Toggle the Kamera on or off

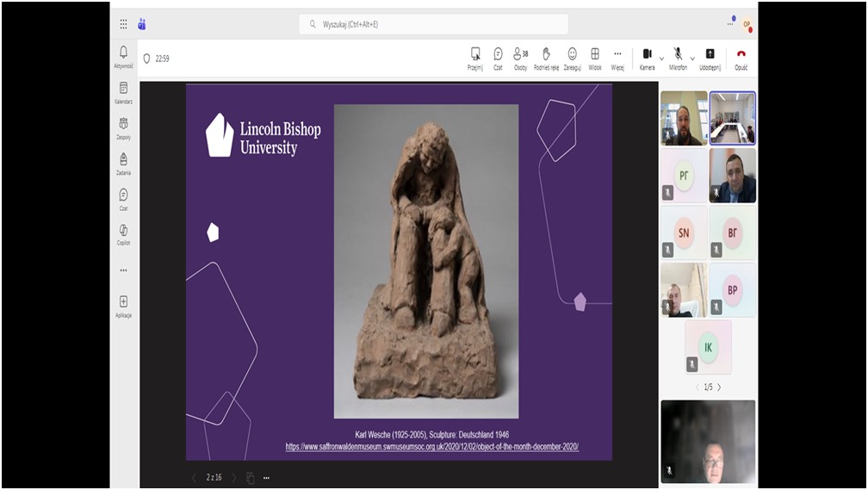[647, 55]
